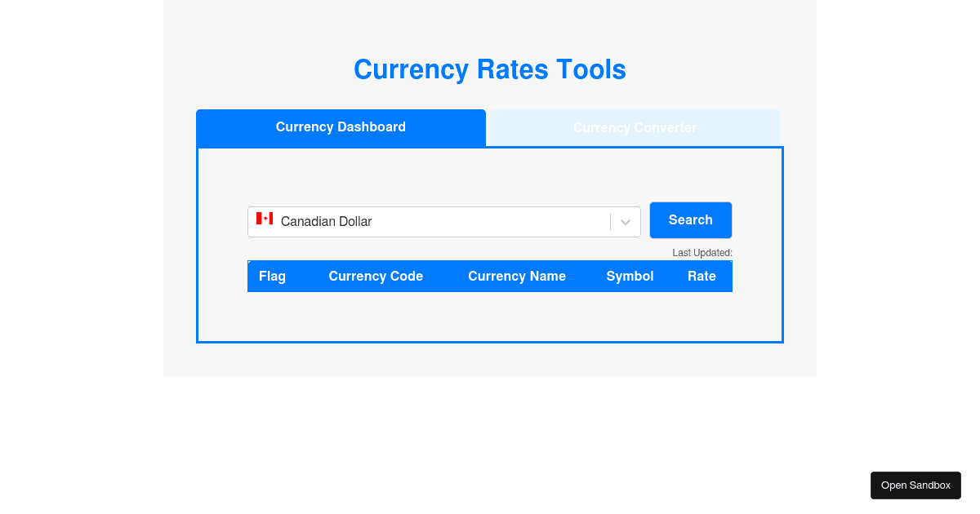Click the Symbol column header
The height and width of the screenshot is (514, 980).
(630, 277)
